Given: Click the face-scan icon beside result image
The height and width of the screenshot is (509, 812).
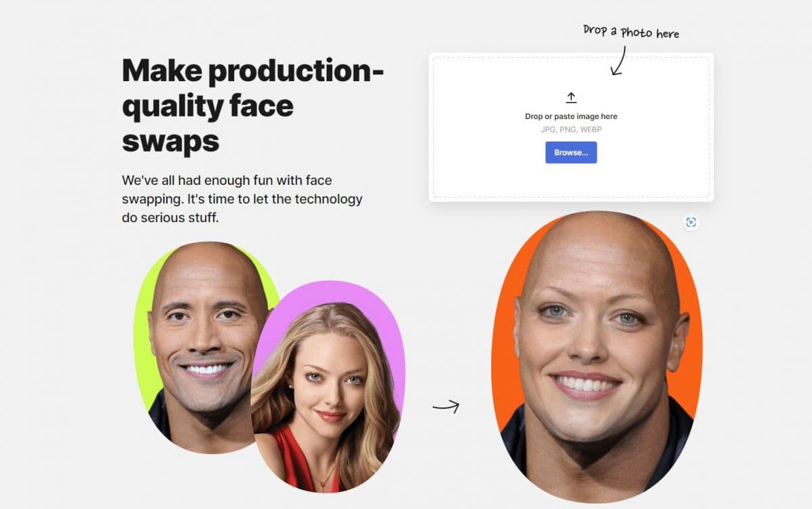Looking at the screenshot, I should 690,223.
